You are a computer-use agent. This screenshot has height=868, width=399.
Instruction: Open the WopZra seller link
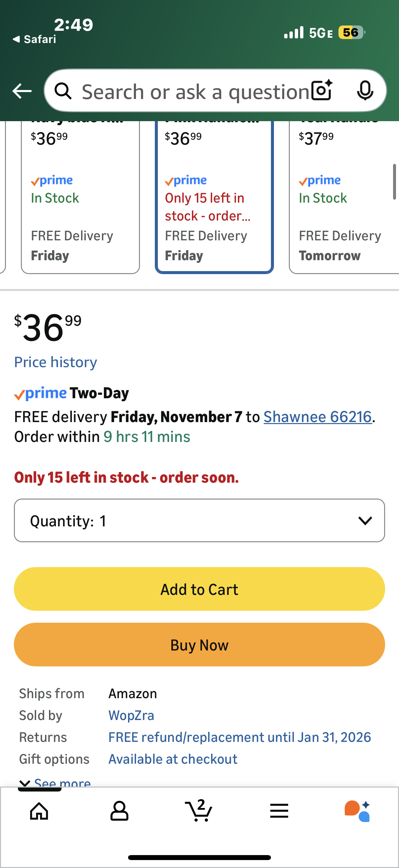click(131, 715)
